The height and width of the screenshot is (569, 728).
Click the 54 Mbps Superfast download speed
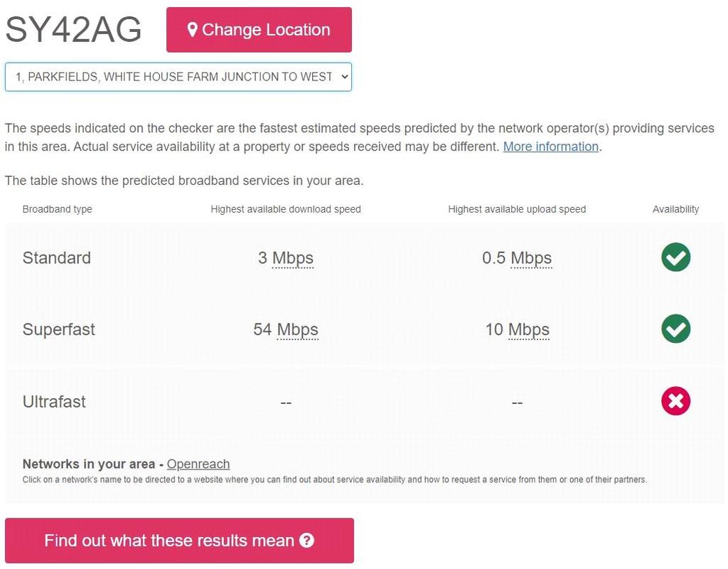pyautogui.click(x=286, y=330)
